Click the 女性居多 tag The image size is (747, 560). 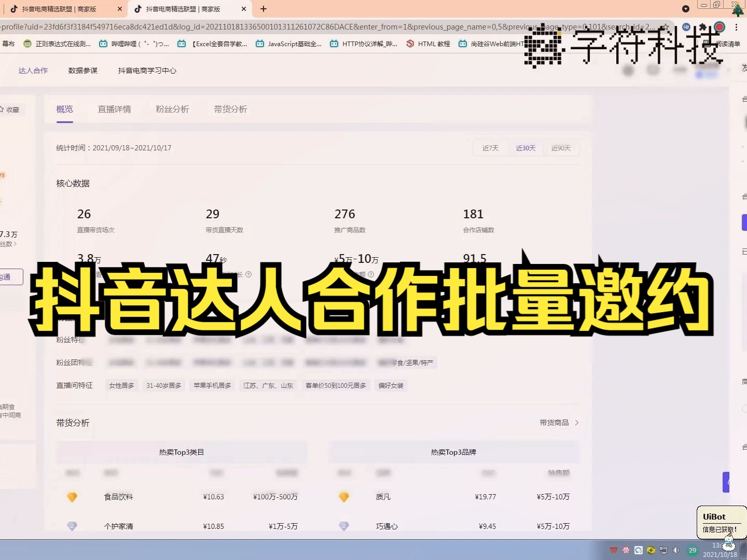coord(121,385)
